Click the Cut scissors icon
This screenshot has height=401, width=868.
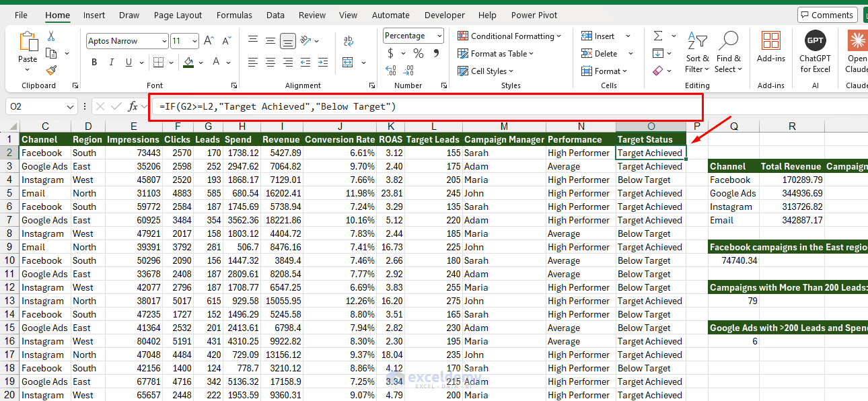coord(51,36)
